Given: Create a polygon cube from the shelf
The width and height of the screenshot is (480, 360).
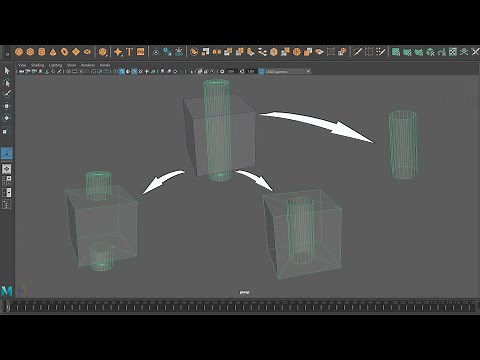Looking at the screenshot, I should tap(30, 52).
